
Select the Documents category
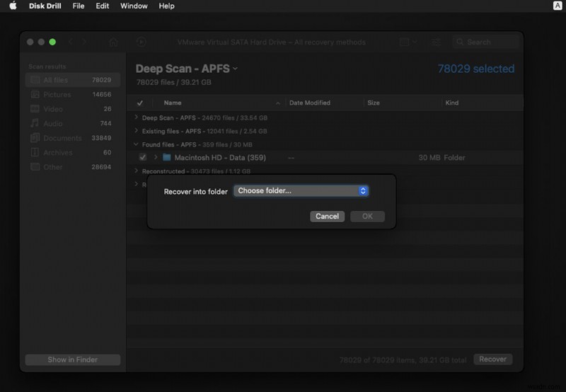tap(73, 138)
